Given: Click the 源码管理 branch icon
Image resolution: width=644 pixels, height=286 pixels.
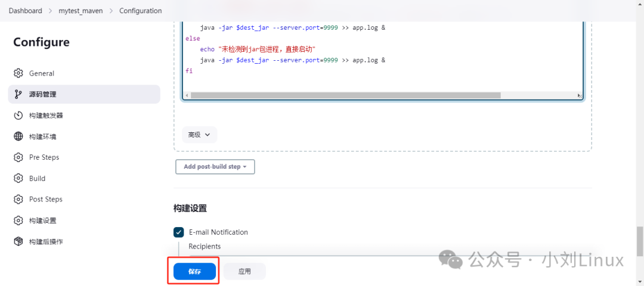Looking at the screenshot, I should [18, 94].
